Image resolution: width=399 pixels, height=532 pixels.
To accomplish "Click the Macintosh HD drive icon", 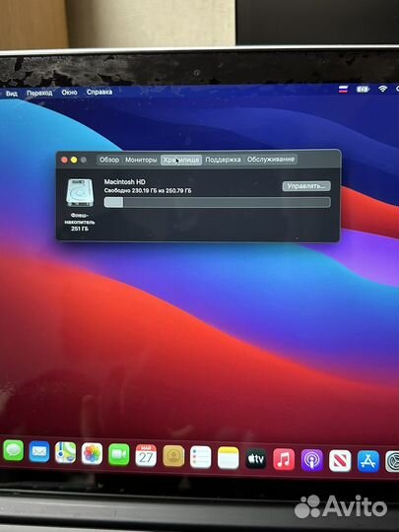I will tap(80, 193).
